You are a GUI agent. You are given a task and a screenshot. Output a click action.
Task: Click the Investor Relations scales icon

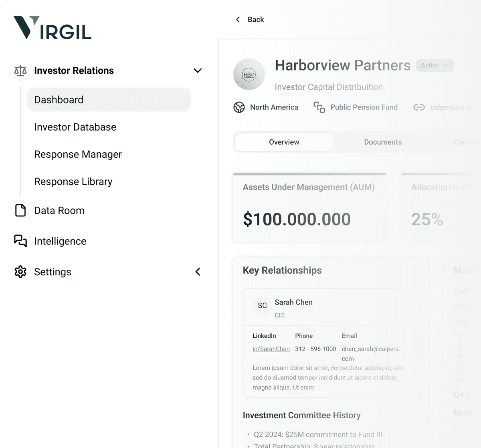20,71
